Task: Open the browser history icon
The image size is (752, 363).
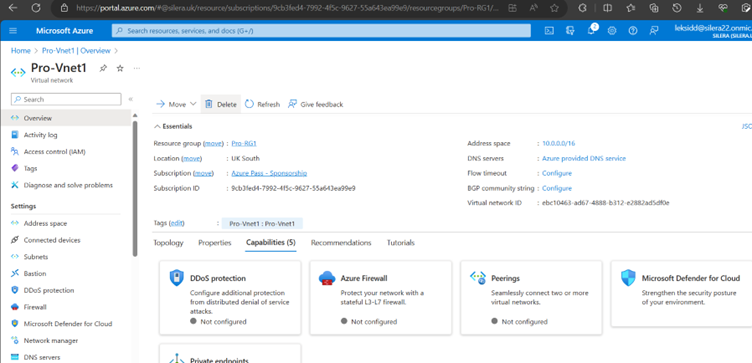Action: point(677,8)
